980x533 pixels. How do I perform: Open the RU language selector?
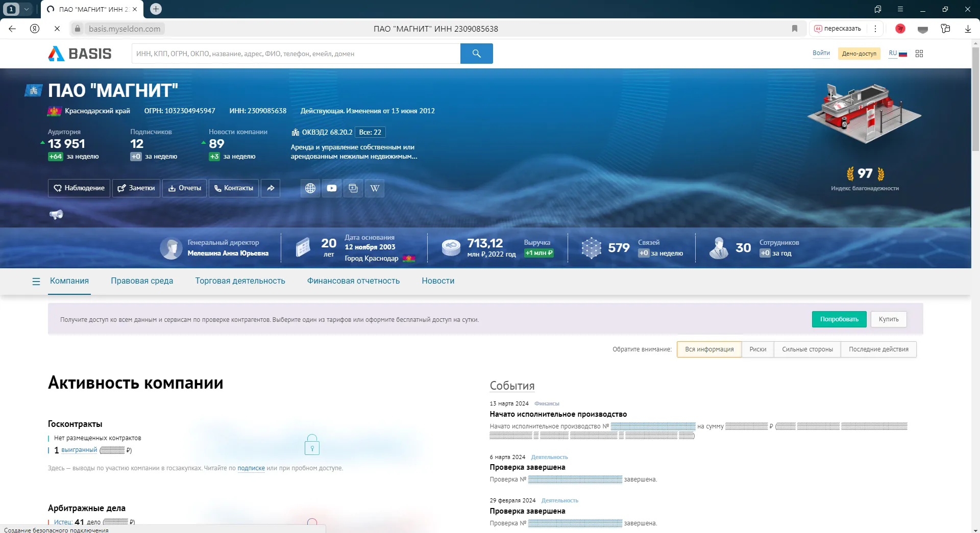click(x=898, y=53)
